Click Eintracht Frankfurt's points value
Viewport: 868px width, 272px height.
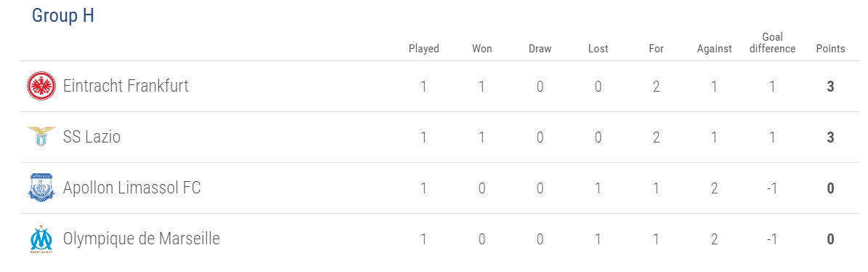[x=830, y=87]
